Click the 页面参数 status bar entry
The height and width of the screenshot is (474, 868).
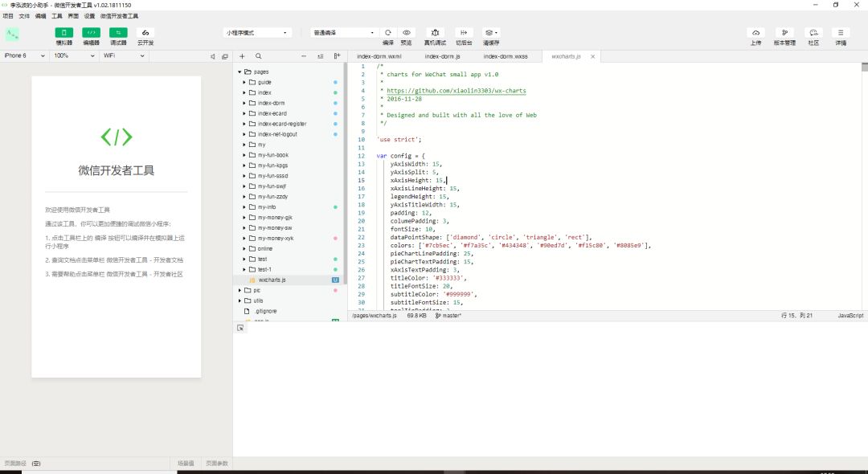click(216, 464)
